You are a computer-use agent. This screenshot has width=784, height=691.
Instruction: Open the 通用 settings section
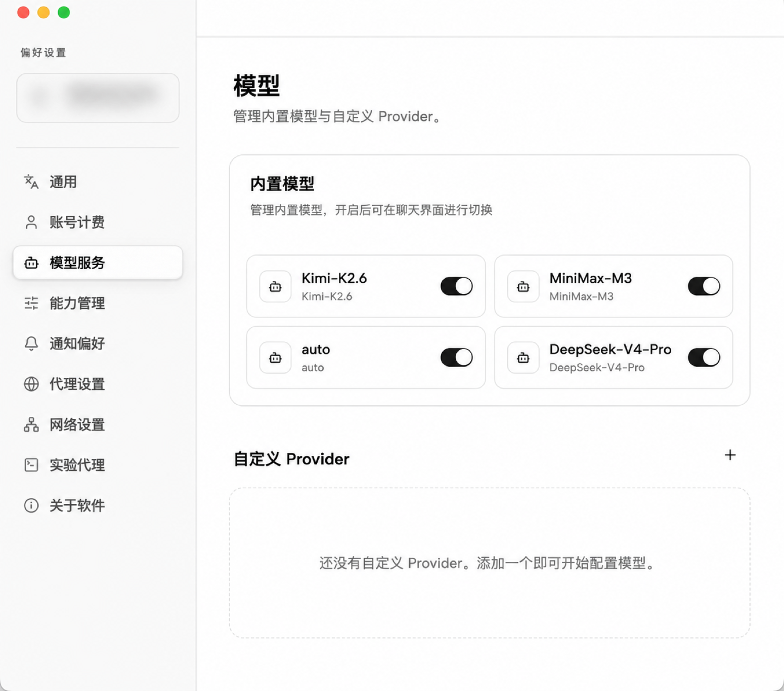pyautogui.click(x=98, y=182)
